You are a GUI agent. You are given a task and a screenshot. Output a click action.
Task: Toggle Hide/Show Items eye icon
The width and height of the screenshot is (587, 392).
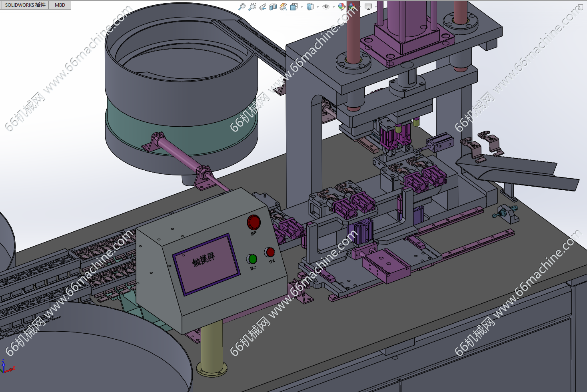(326, 6)
